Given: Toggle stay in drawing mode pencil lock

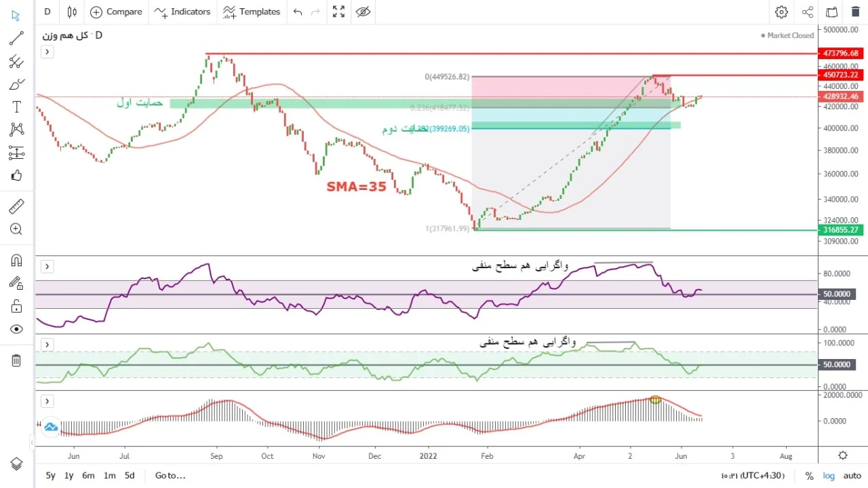Looking at the screenshot, I should (x=16, y=284).
